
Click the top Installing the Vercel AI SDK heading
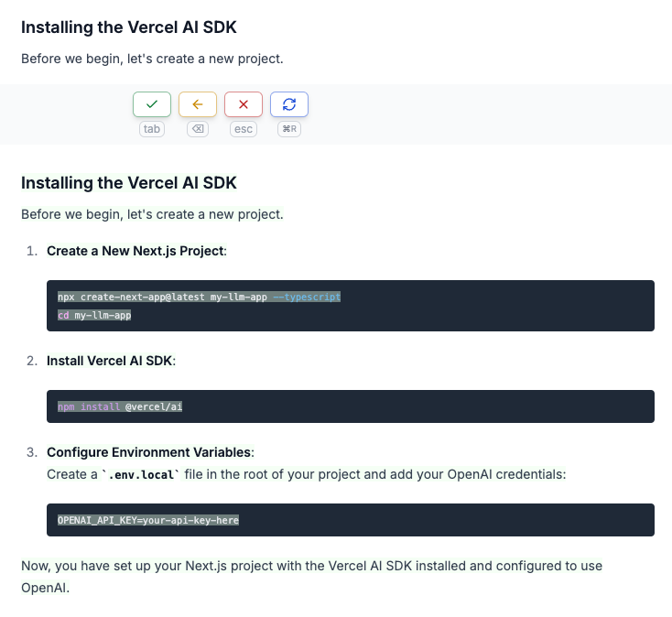[x=129, y=27]
